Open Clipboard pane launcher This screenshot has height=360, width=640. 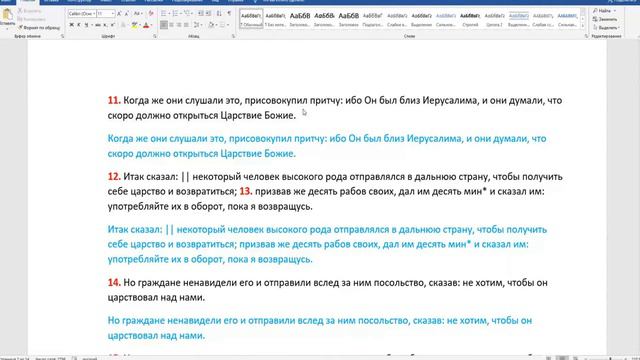pos(62,36)
